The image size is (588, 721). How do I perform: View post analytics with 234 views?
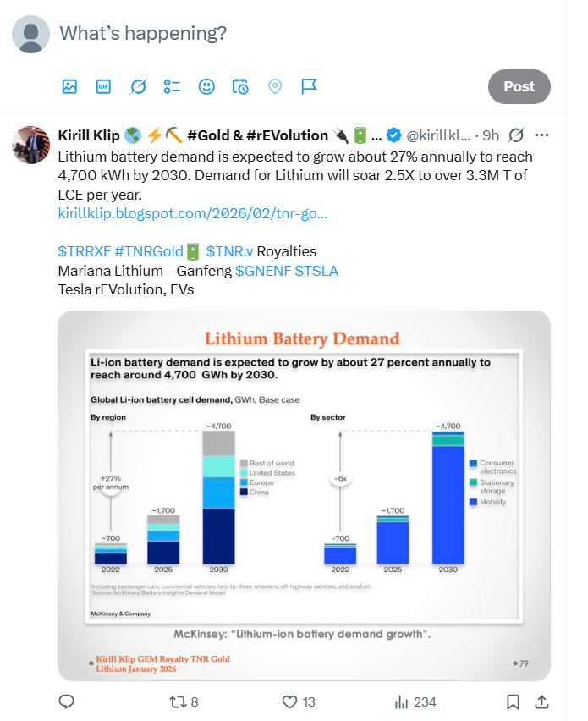coord(414,702)
